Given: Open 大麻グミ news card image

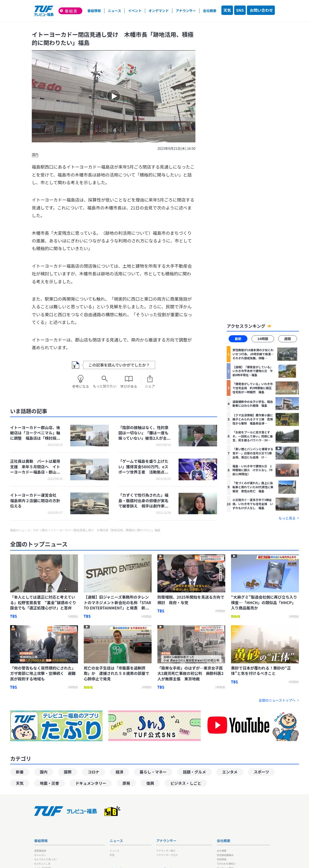Looking at the screenshot, I should [x=265, y=573].
